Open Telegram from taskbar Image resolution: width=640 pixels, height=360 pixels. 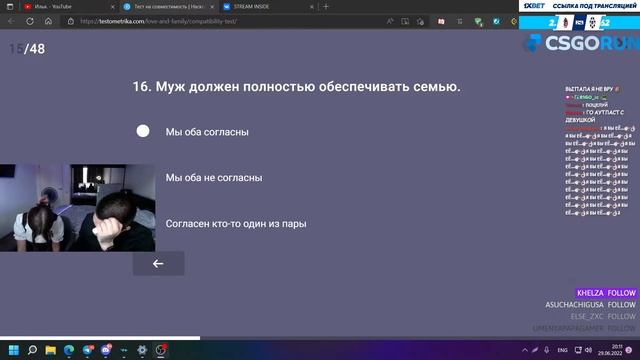(88, 350)
